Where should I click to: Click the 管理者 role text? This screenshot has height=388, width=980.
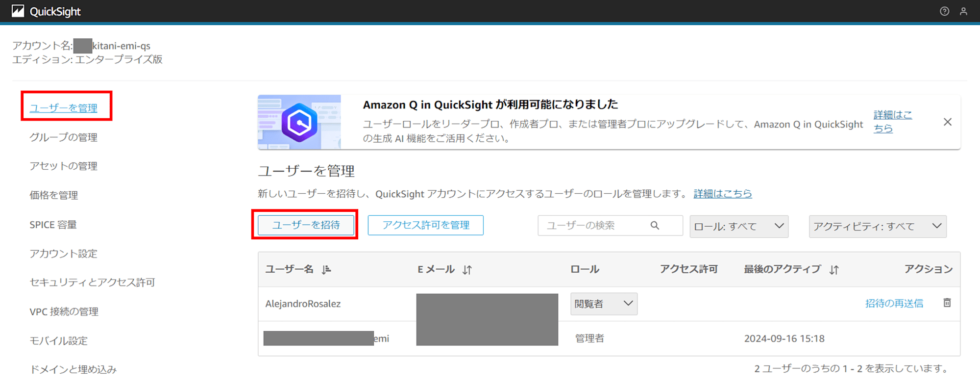pyautogui.click(x=589, y=338)
